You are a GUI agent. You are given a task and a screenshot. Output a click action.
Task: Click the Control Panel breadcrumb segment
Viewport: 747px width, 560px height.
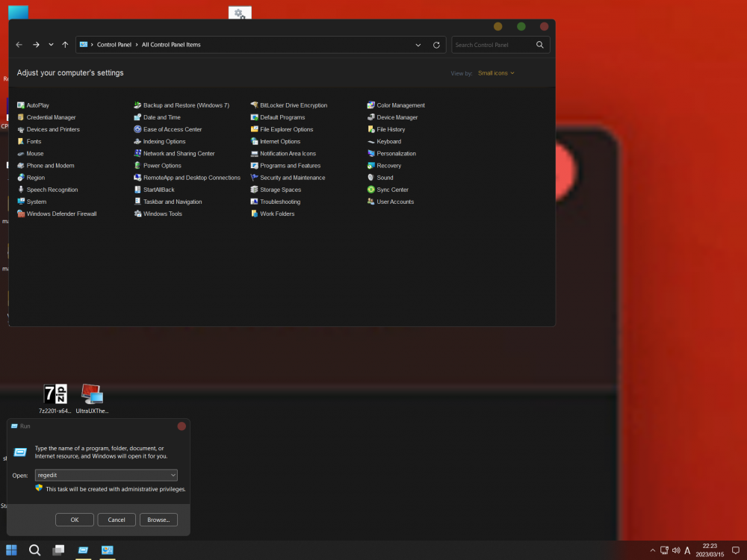(114, 45)
